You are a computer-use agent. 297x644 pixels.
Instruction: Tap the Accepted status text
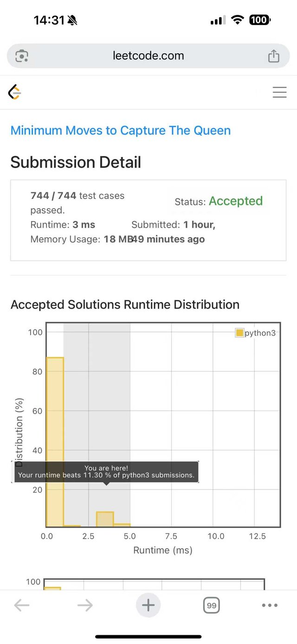(236, 201)
